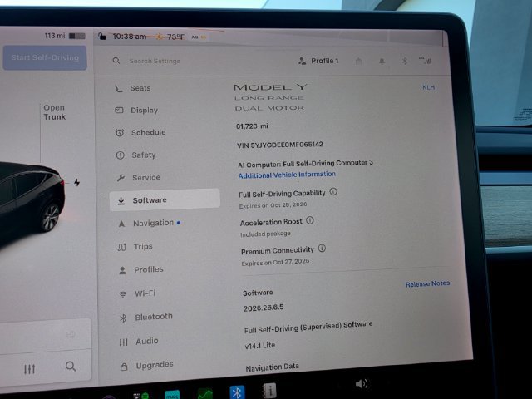The height and width of the screenshot is (399, 532).
Task: Tap the battery indicator showing 113 mi
Action: pos(65,36)
